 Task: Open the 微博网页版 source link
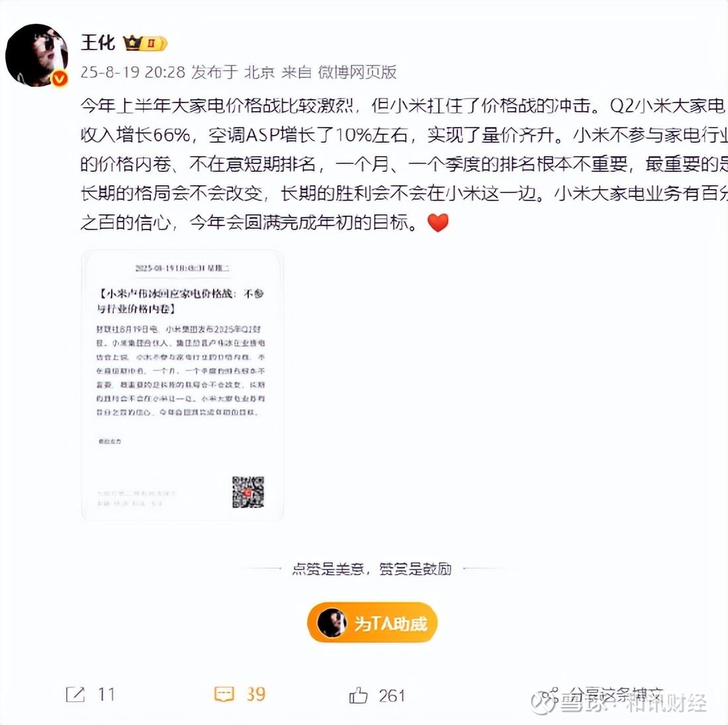[x=357, y=72]
